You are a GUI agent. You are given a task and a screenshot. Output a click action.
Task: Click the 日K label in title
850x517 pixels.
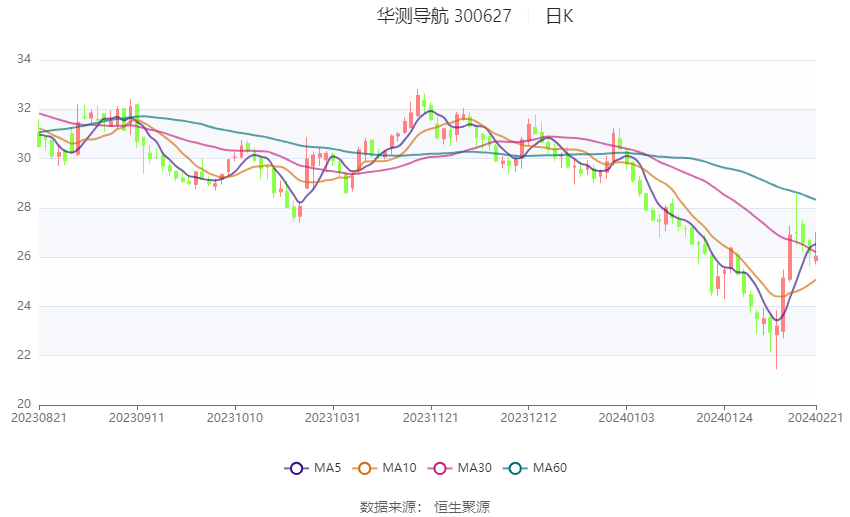coord(559,16)
